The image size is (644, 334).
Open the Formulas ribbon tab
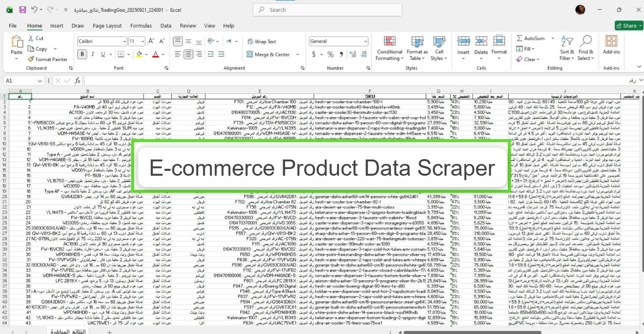click(141, 26)
